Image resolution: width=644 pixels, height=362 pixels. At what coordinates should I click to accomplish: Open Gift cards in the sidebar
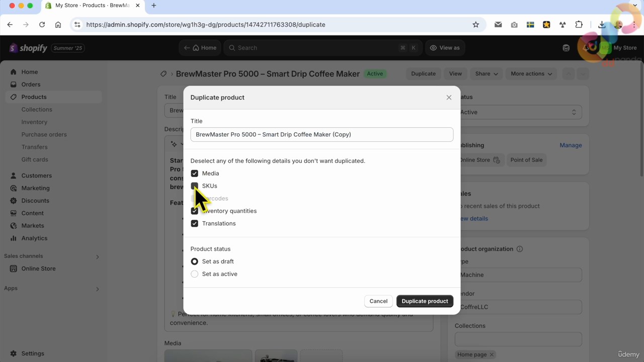pos(35,160)
